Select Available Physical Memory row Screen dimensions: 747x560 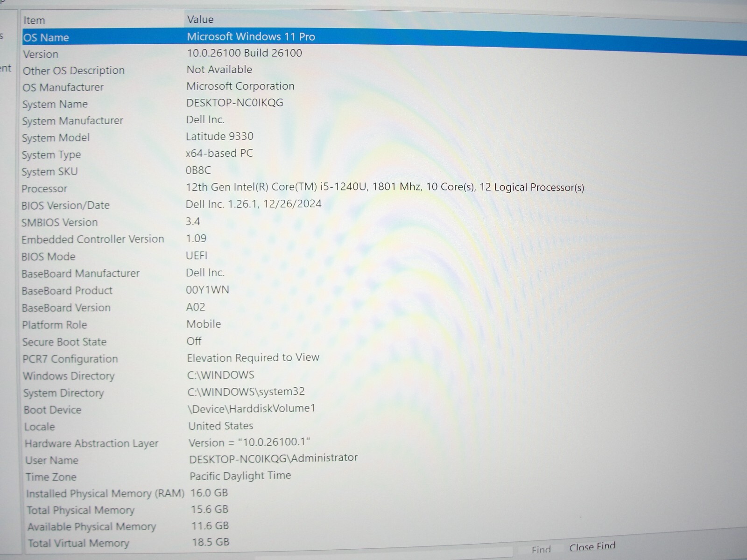(x=92, y=527)
